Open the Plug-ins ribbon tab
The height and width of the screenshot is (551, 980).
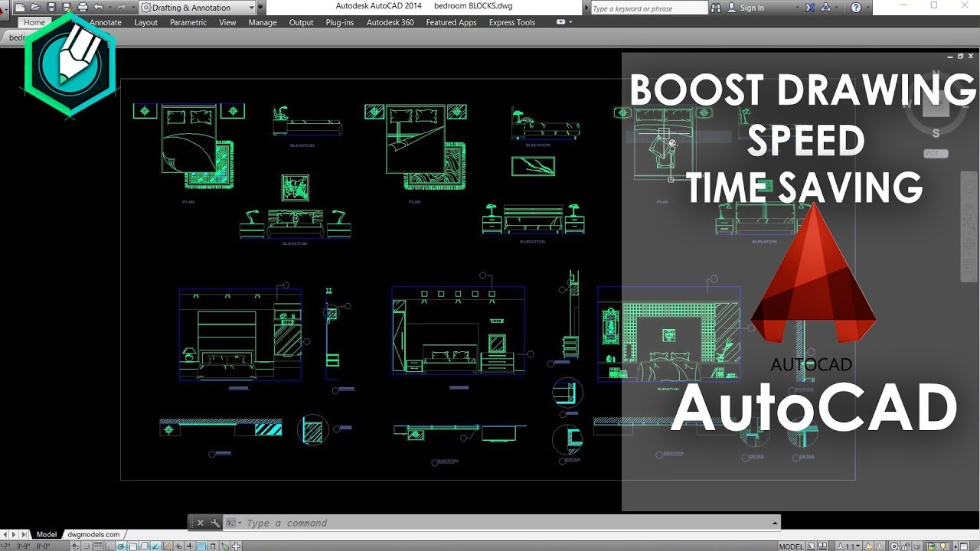(339, 22)
